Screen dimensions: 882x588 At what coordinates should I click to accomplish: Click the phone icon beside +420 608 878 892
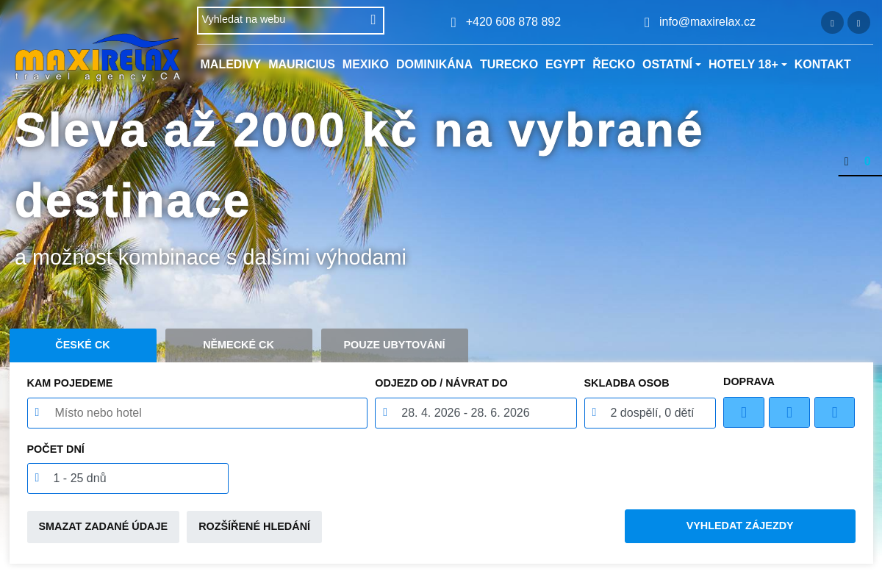453,23
